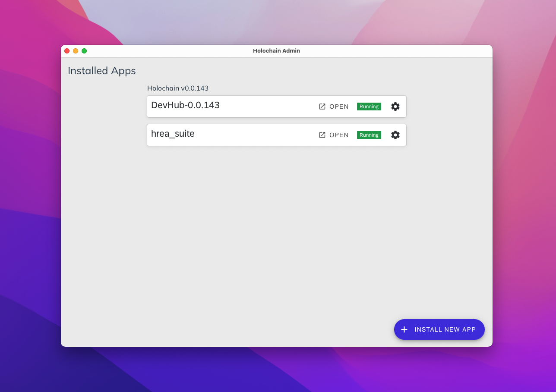Close the Holochain Admin window
Image resolution: width=556 pixels, height=392 pixels.
[x=67, y=51]
